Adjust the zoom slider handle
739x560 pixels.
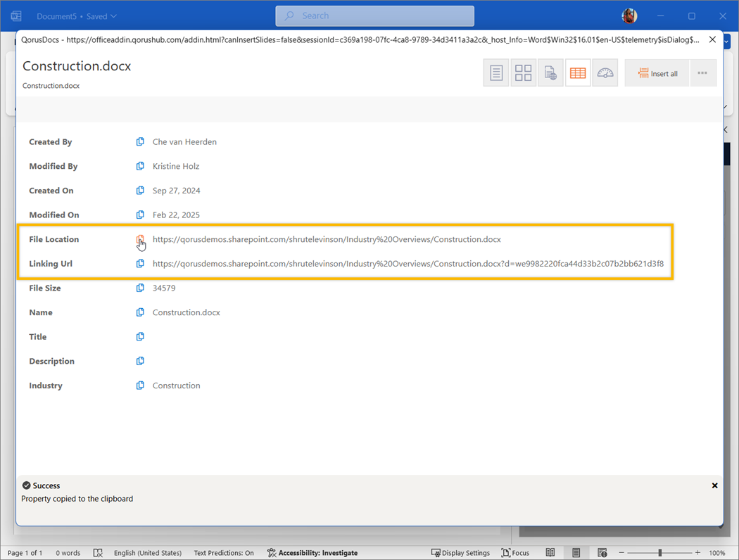point(659,553)
